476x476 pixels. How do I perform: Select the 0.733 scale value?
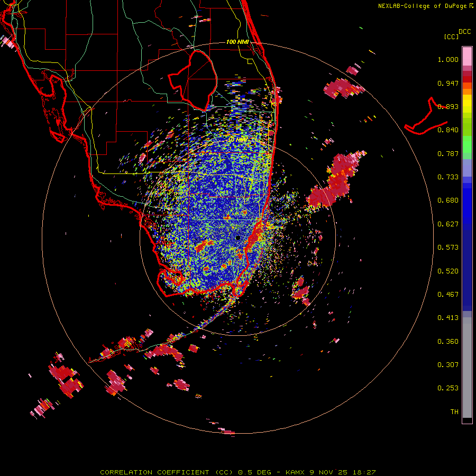pyautogui.click(x=448, y=177)
